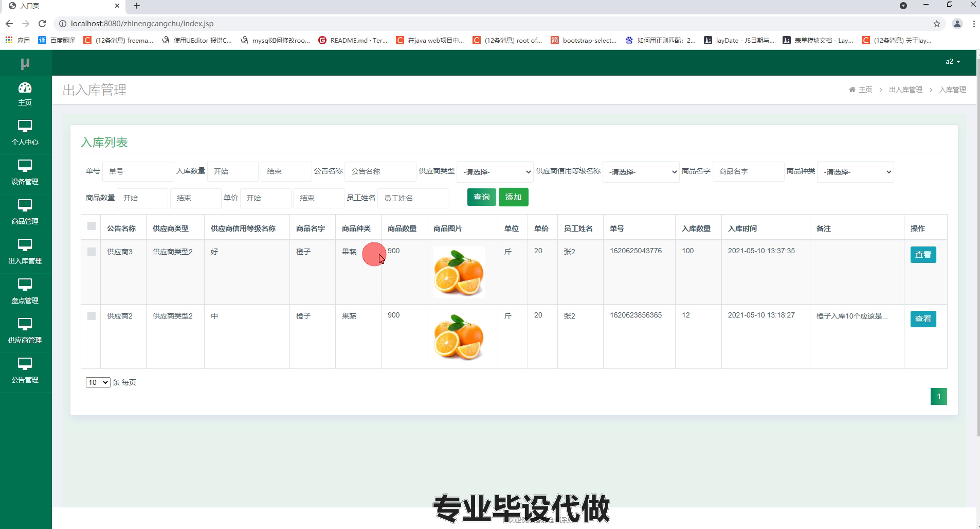Image resolution: width=980 pixels, height=529 pixels.
Task: Click 查看 button for 供应商3 row
Action: 923,255
